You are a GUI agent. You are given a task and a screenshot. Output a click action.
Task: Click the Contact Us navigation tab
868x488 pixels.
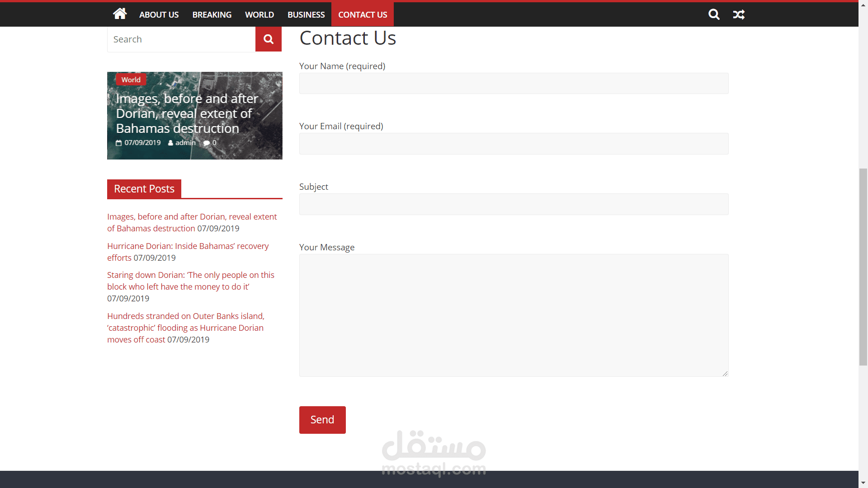click(363, 14)
